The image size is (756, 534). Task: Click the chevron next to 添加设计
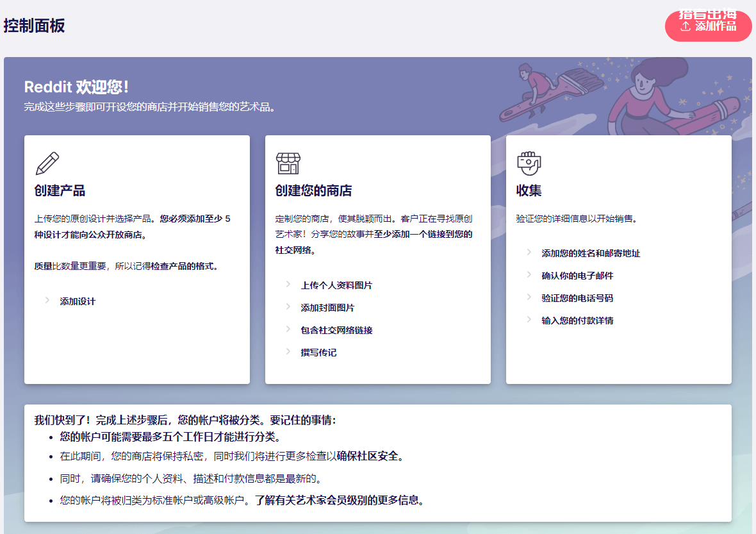[x=47, y=301]
